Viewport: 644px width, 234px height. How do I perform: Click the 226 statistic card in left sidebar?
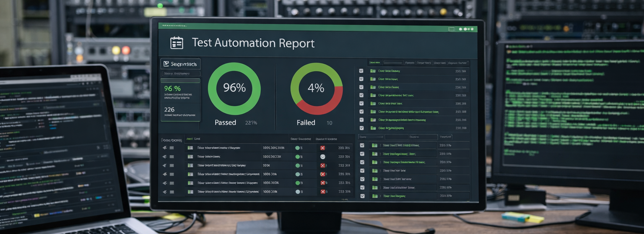point(180,112)
